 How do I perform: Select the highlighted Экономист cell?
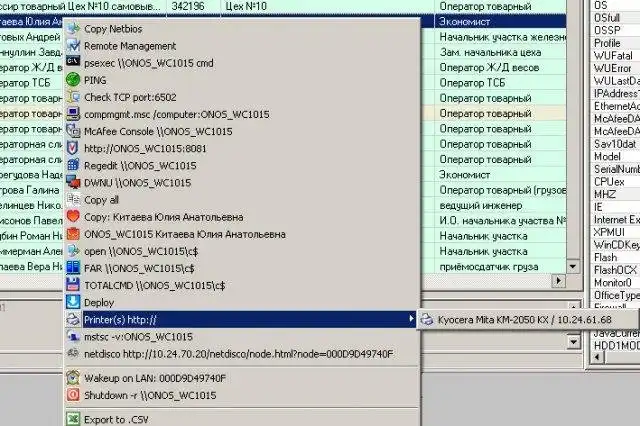click(500, 21)
